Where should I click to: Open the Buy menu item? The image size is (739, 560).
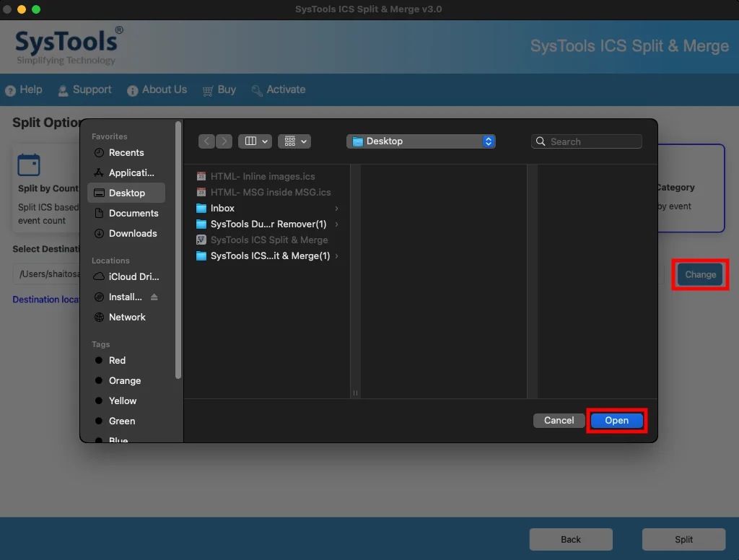(x=219, y=90)
